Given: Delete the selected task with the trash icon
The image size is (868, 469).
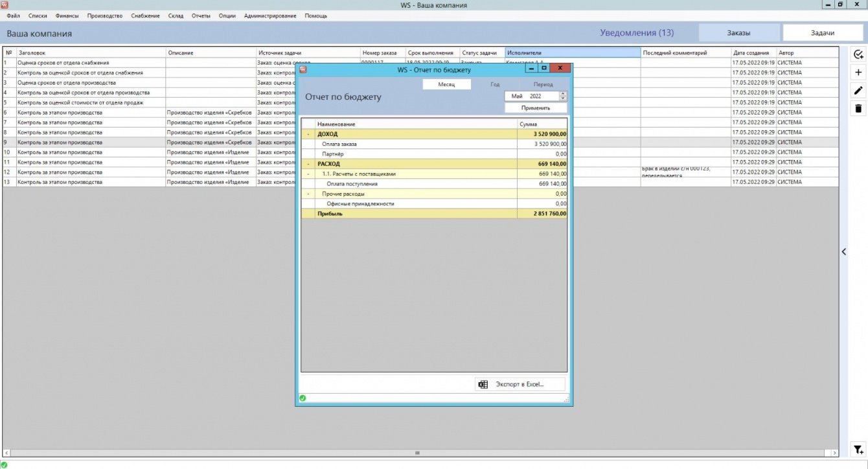Looking at the screenshot, I should (858, 108).
